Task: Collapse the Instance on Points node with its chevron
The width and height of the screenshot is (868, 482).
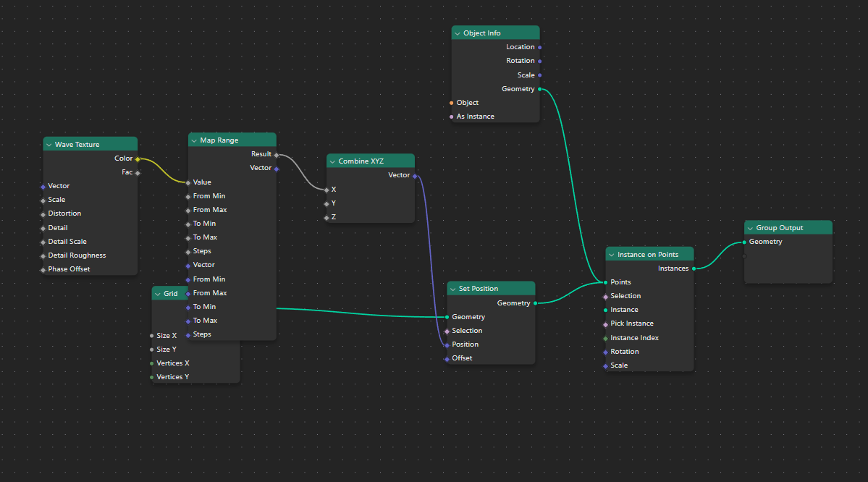Action: coord(612,253)
